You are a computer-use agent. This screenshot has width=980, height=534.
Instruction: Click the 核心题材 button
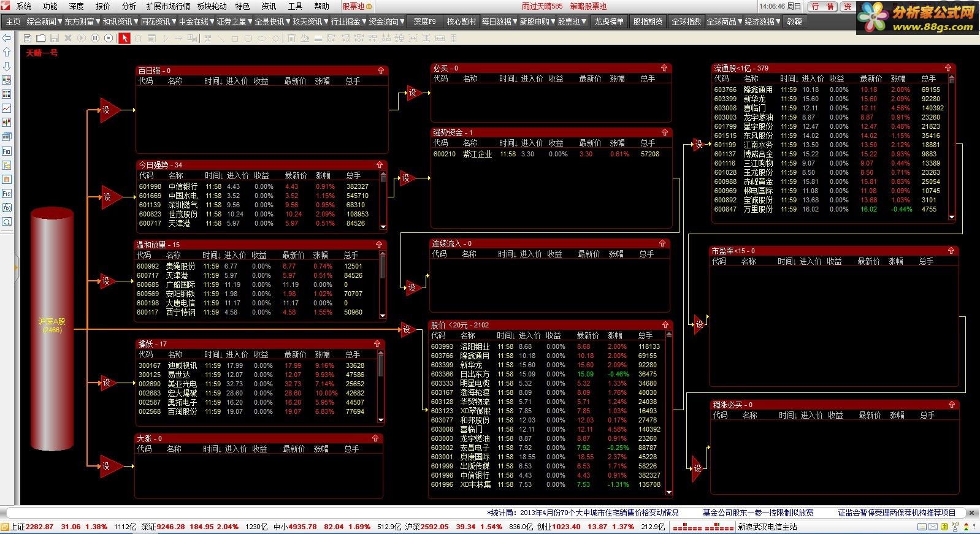tap(461, 21)
